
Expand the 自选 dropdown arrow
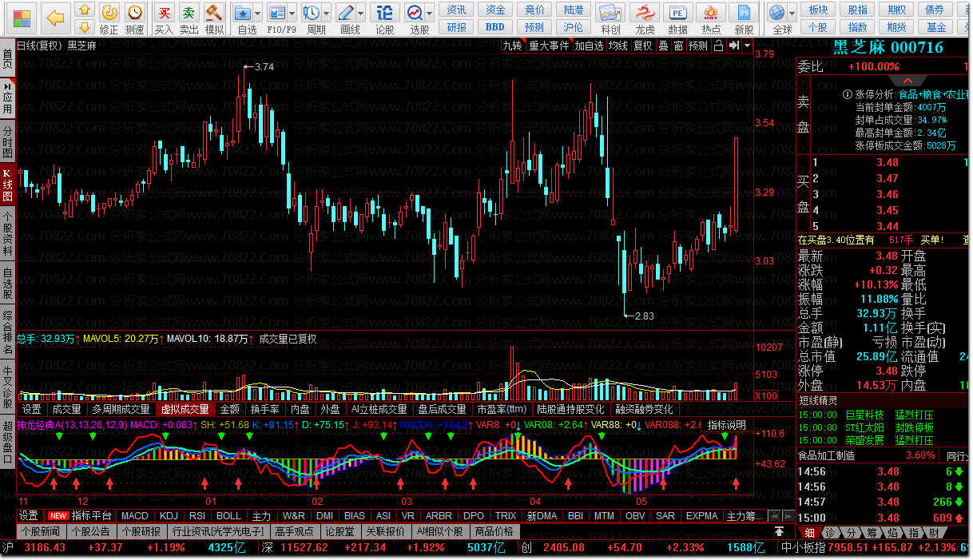(258, 14)
